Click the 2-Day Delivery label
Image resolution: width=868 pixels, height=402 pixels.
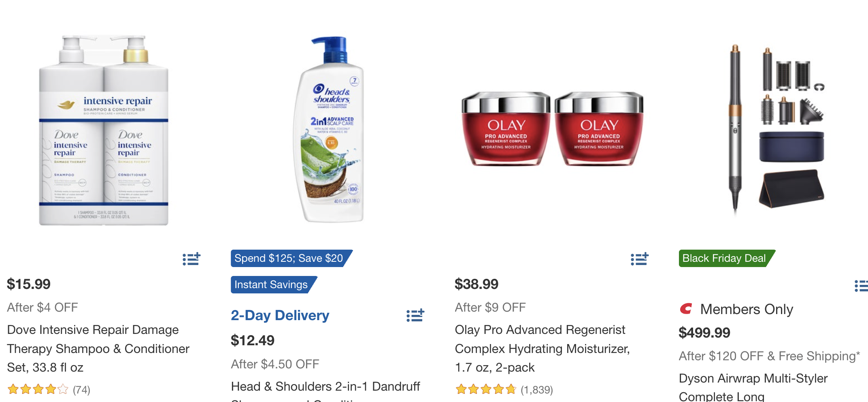pyautogui.click(x=280, y=315)
